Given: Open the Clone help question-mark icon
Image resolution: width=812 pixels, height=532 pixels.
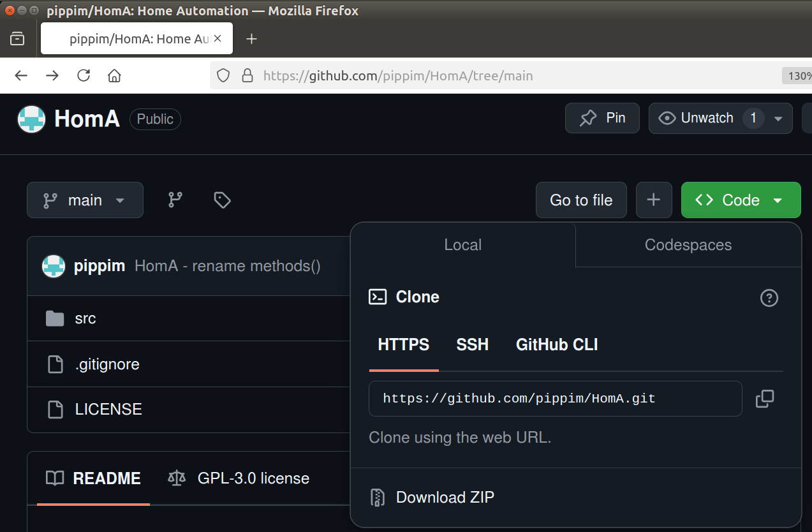Looking at the screenshot, I should pyautogui.click(x=769, y=298).
